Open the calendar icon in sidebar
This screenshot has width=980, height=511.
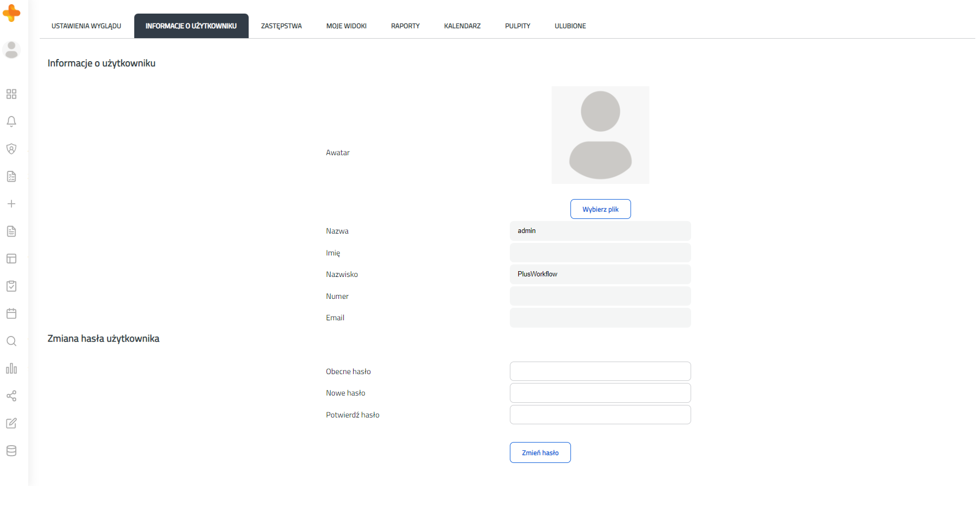(11, 313)
